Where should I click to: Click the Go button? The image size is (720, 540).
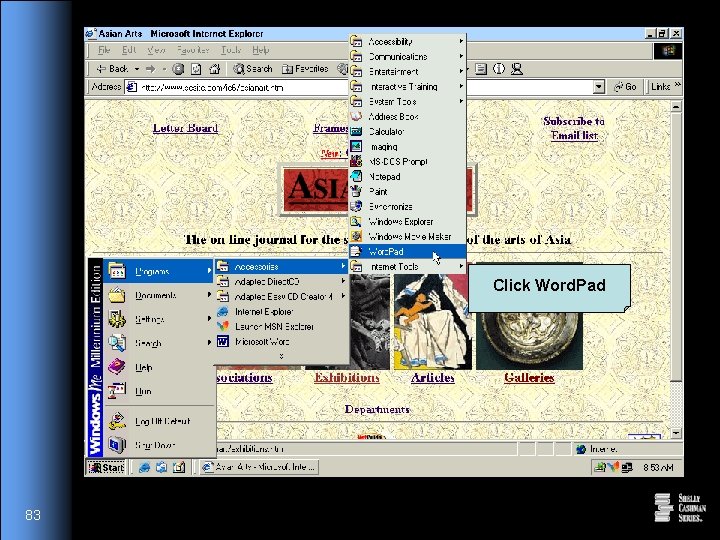tap(625, 87)
